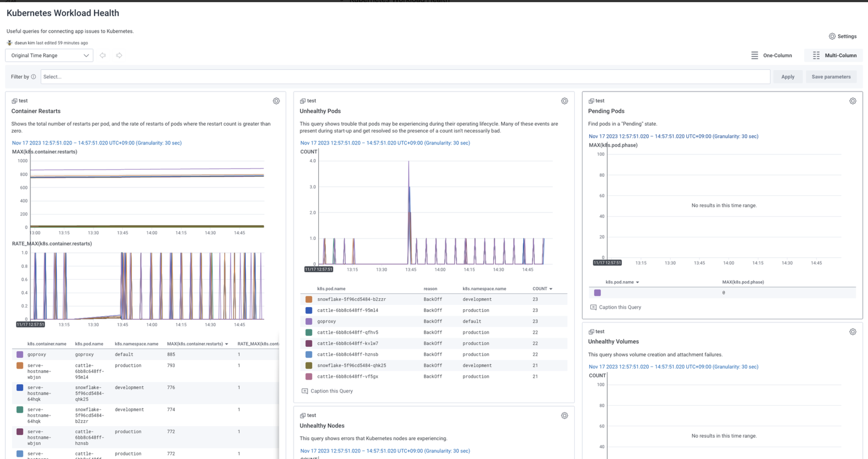
Task: Click the Filter by Select input field
Action: click(404, 77)
